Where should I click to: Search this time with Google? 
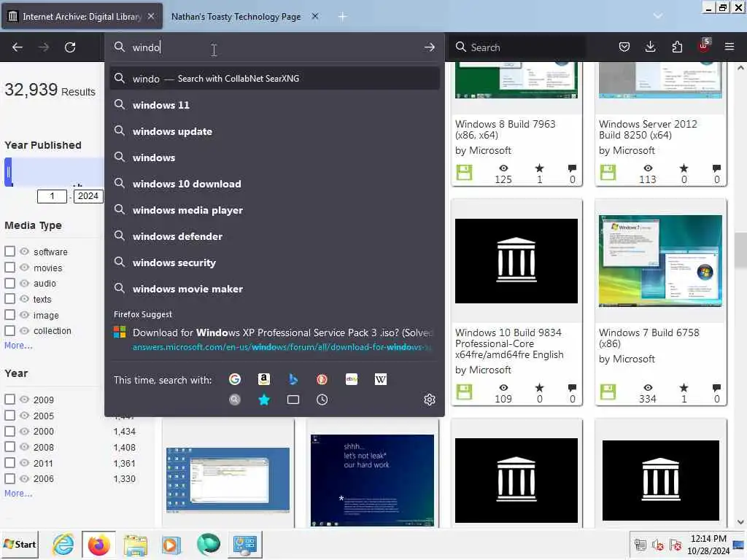235,379
